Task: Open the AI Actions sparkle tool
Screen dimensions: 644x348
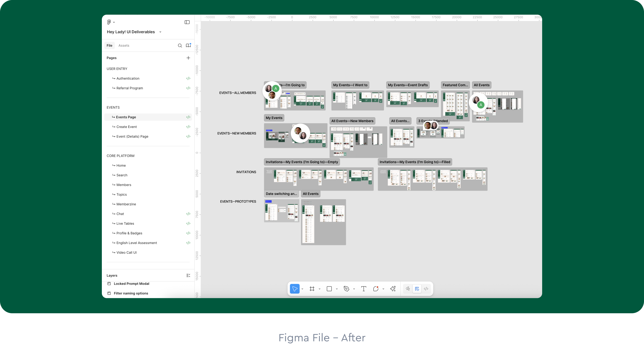Action: (393, 289)
